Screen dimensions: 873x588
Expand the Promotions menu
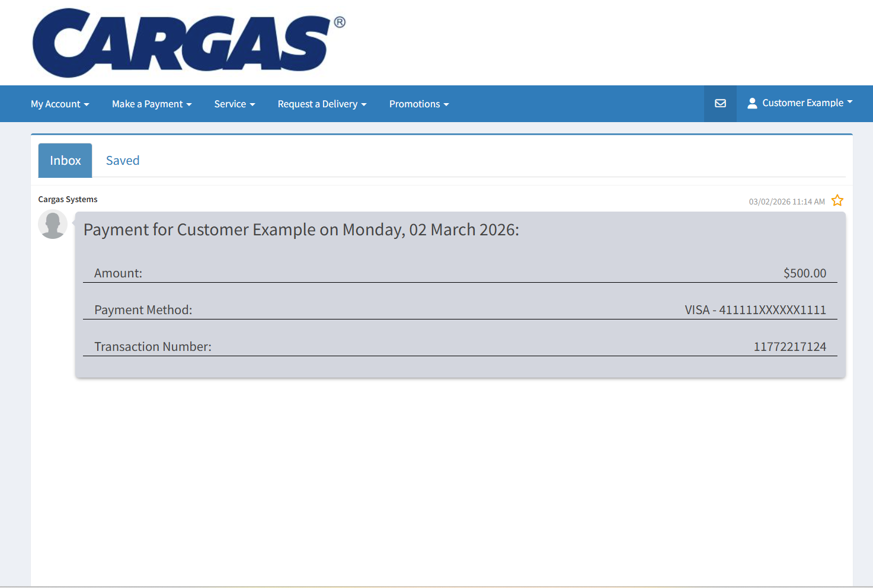[418, 104]
